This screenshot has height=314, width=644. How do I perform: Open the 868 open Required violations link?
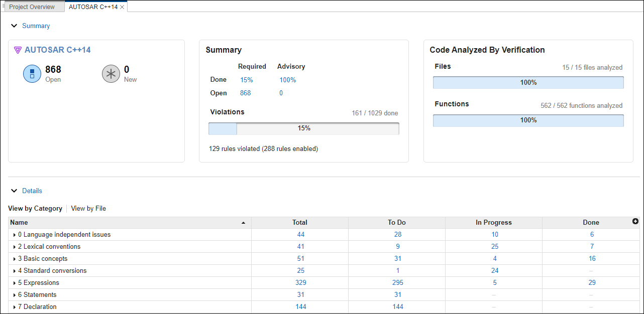tap(245, 93)
